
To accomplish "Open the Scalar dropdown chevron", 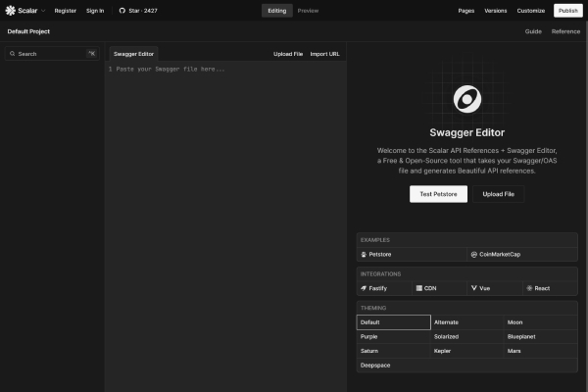I will coord(43,11).
